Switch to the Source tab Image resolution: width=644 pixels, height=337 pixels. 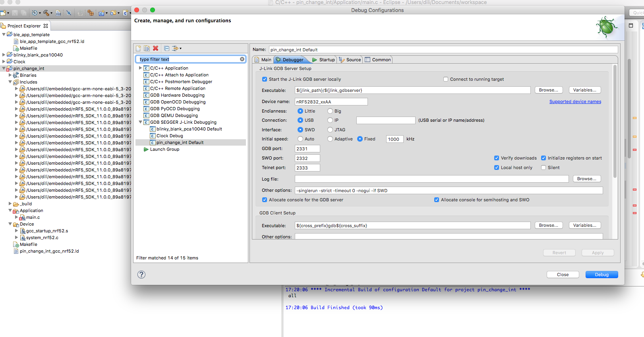(350, 60)
